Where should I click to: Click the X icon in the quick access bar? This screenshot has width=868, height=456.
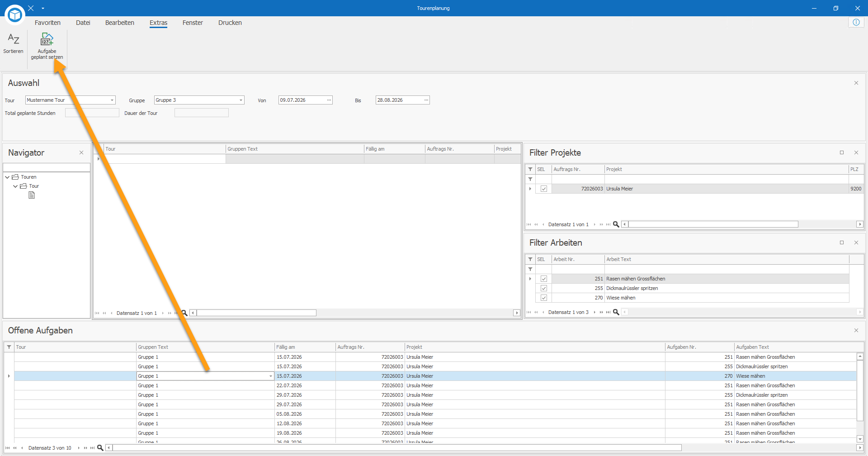pos(31,8)
